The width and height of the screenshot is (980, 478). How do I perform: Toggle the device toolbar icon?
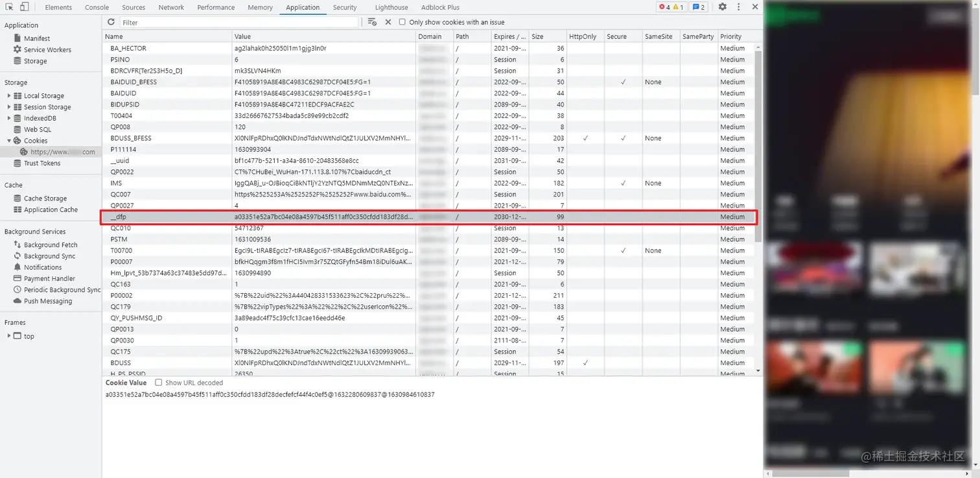[24, 7]
